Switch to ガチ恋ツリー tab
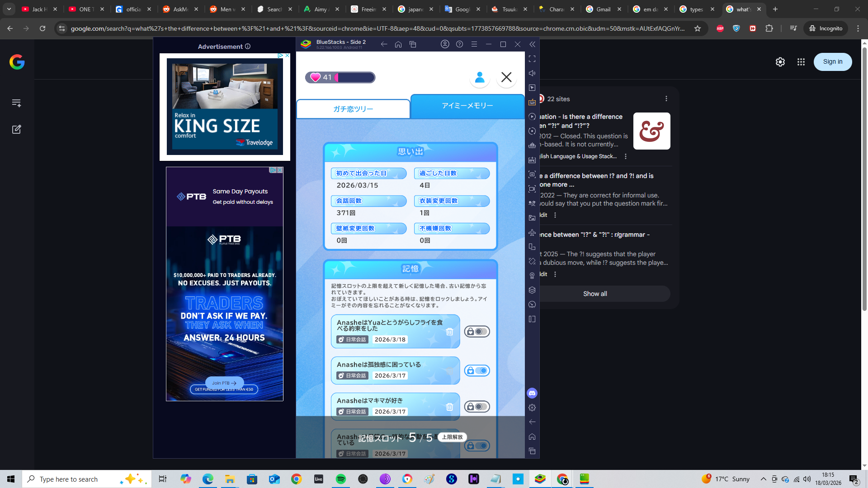The width and height of the screenshot is (868, 488). (353, 109)
